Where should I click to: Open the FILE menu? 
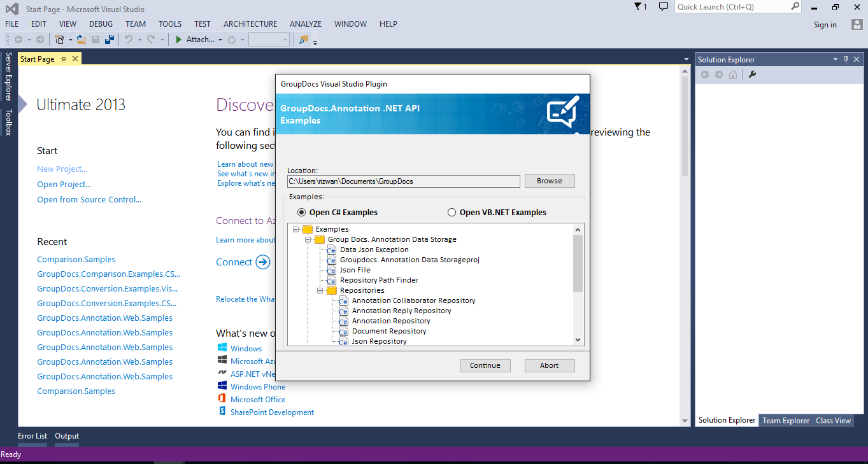coord(12,24)
